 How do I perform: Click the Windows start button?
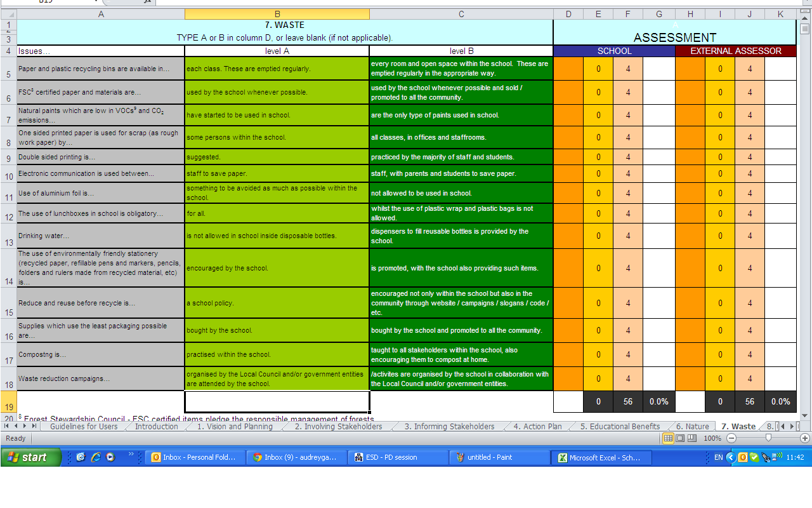tap(30, 457)
